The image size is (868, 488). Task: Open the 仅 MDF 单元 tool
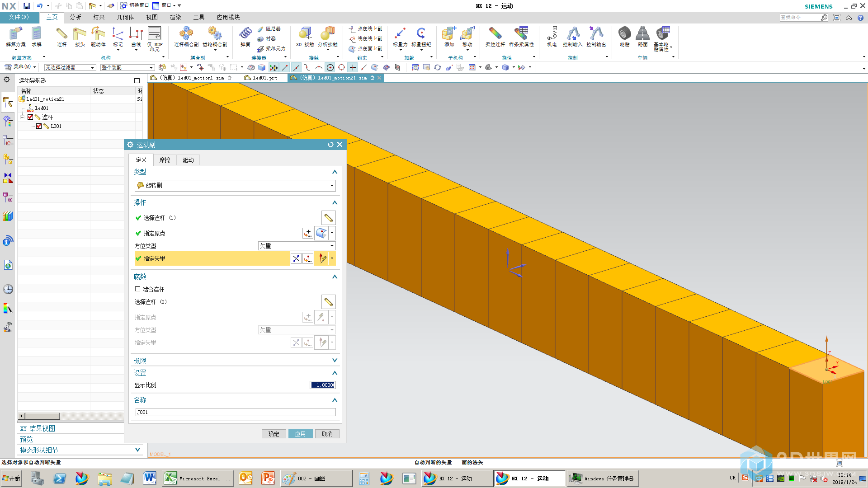click(155, 38)
